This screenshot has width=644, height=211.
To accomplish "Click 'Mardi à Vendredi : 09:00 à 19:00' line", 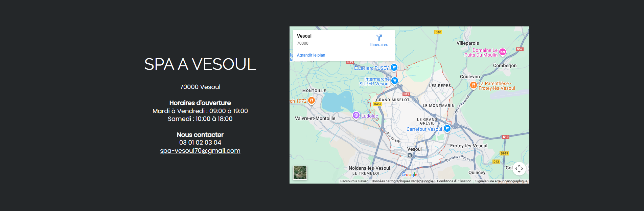I will pos(200,111).
